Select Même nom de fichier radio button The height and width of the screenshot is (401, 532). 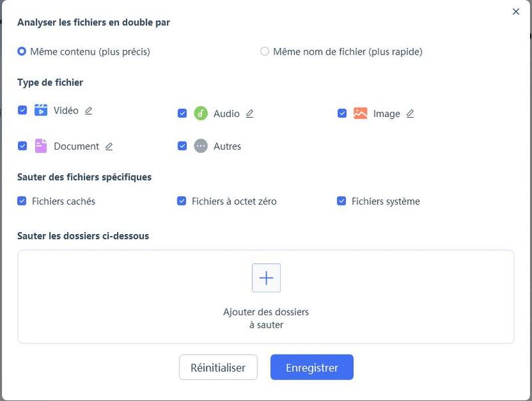[265, 51]
